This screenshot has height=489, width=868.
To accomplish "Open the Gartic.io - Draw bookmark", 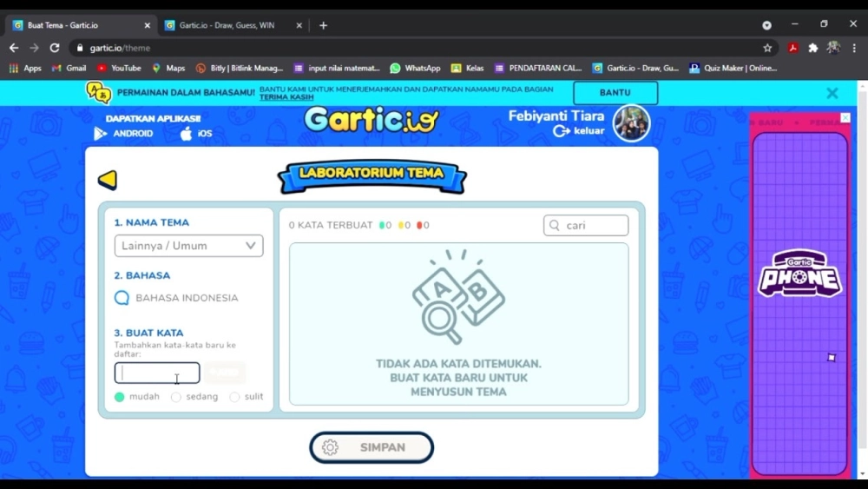I will tap(635, 68).
